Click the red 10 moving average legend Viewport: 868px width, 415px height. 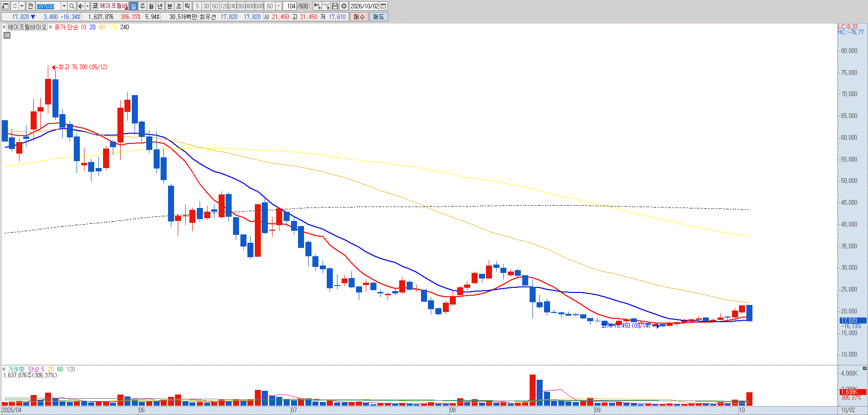coord(83,27)
